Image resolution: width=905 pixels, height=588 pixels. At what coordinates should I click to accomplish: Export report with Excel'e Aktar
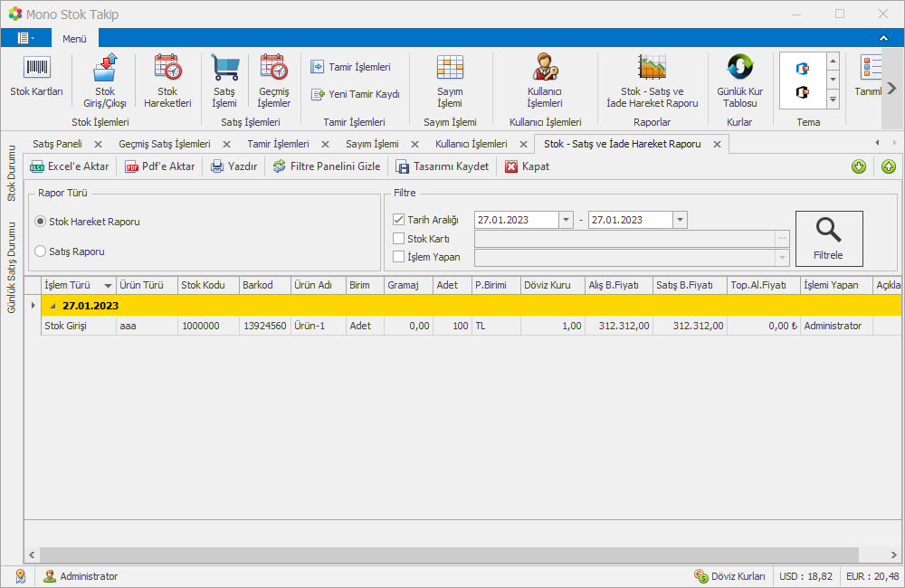(x=70, y=166)
